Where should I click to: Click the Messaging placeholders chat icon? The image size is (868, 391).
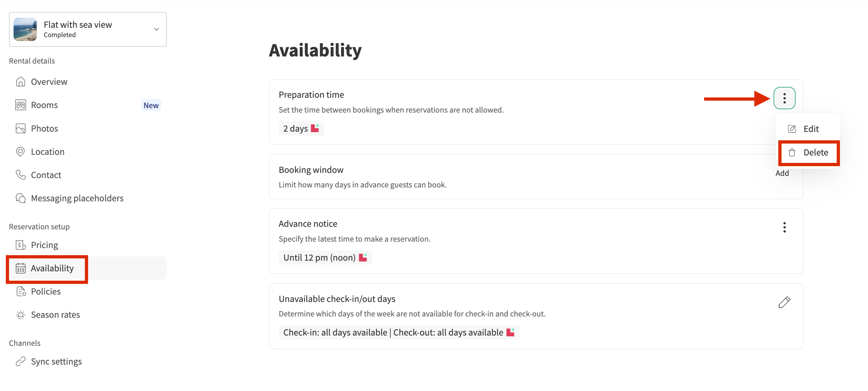click(x=21, y=198)
